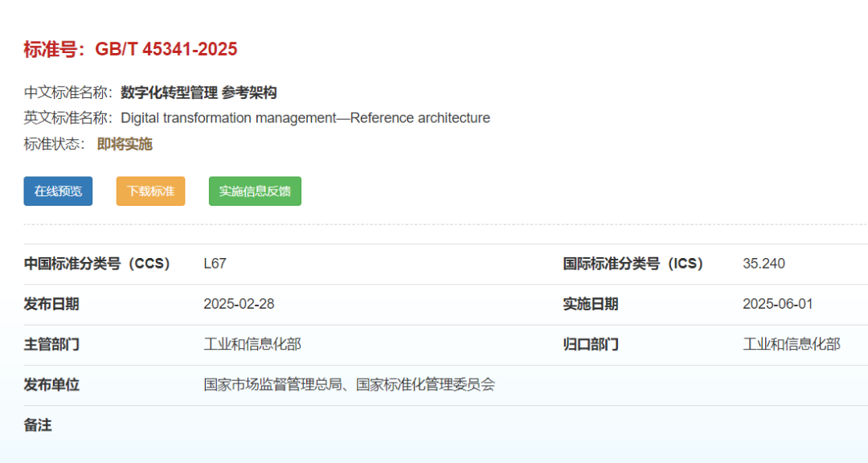
Task: Click the 归口部门 label
Action: point(591,345)
